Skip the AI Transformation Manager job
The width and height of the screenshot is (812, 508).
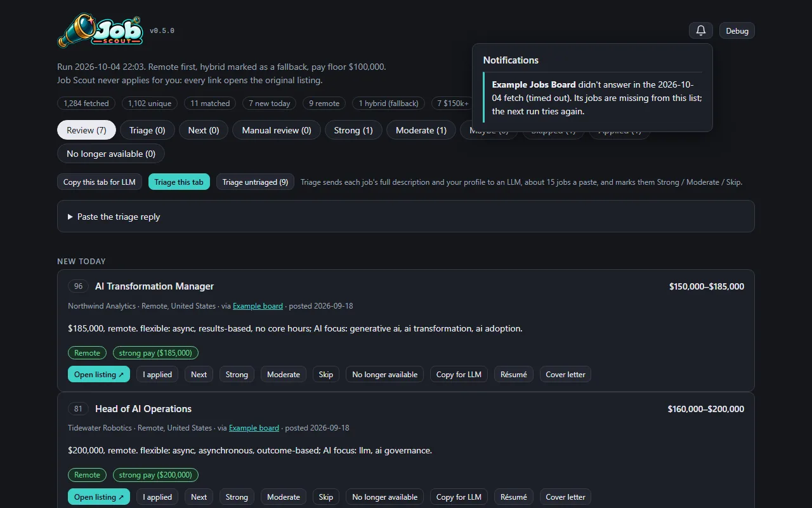(326, 375)
